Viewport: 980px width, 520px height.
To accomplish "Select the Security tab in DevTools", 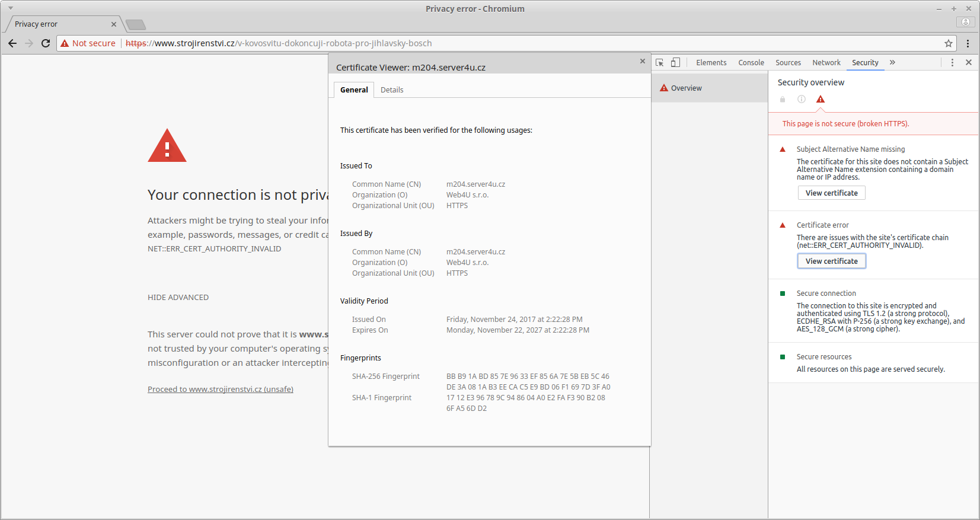I will pos(865,62).
